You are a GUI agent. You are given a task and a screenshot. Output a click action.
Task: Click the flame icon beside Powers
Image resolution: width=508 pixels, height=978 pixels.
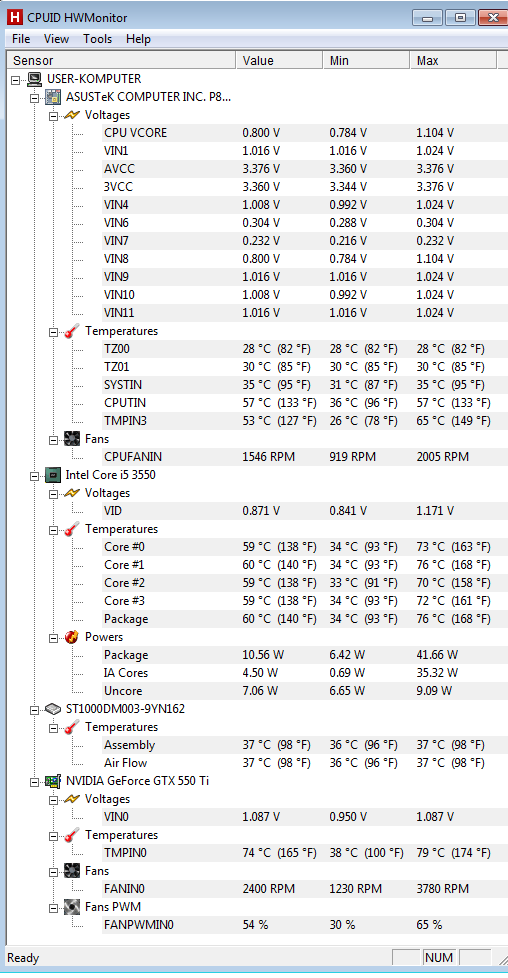(x=72, y=637)
